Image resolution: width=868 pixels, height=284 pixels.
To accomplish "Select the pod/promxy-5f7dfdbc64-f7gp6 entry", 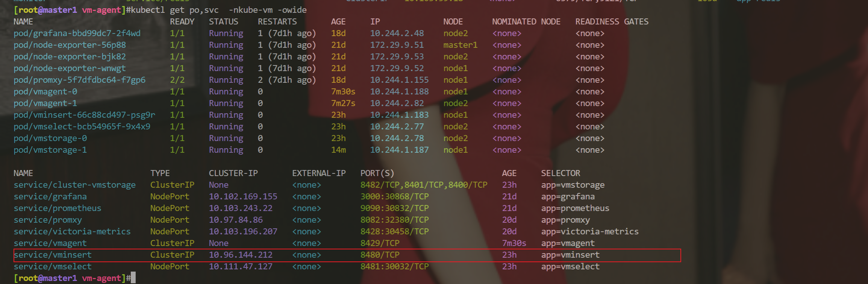I will pos(79,80).
